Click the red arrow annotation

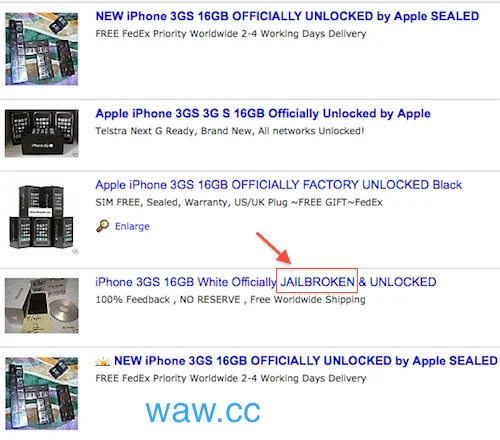pyautogui.click(x=274, y=248)
